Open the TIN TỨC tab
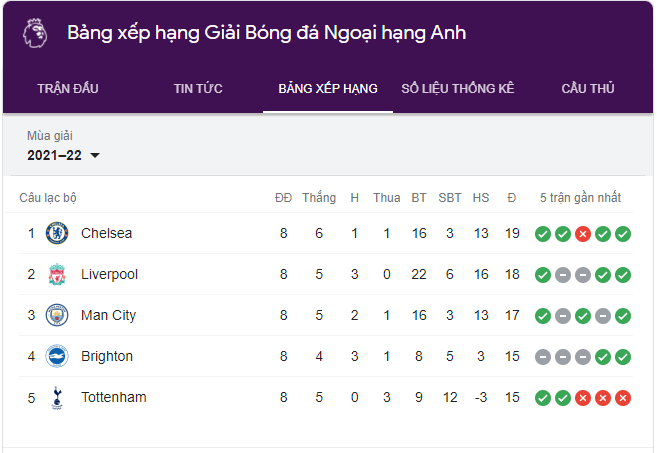The image size is (657, 453). [x=198, y=89]
